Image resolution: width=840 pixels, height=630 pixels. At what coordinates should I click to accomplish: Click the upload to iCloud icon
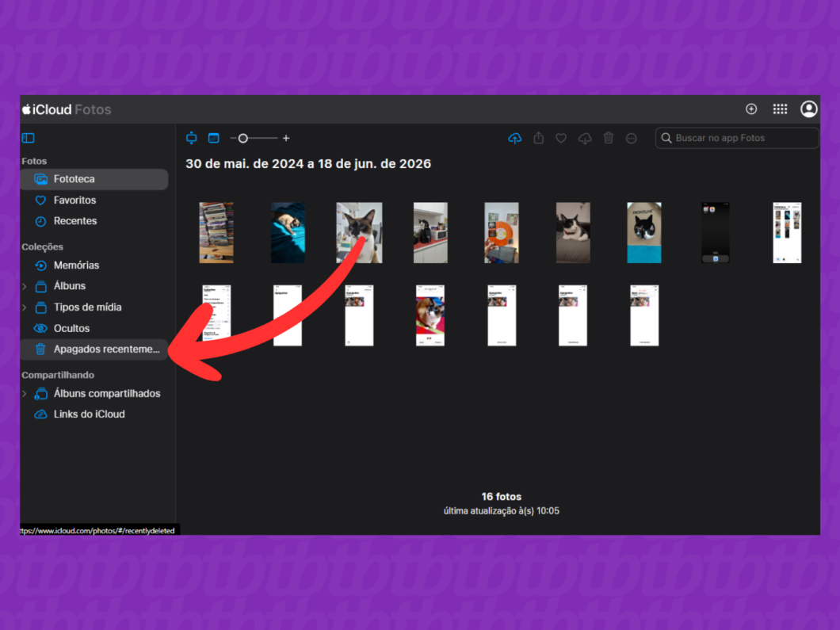(x=515, y=138)
